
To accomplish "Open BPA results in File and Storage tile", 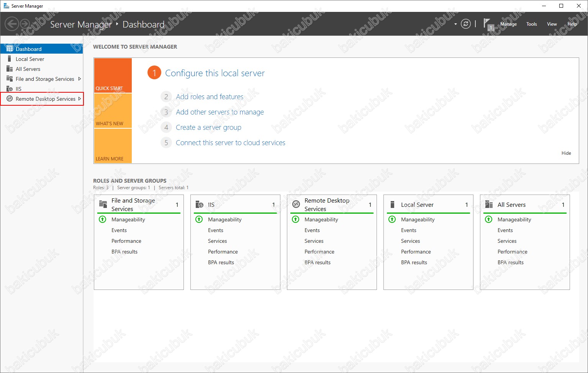I will (124, 252).
